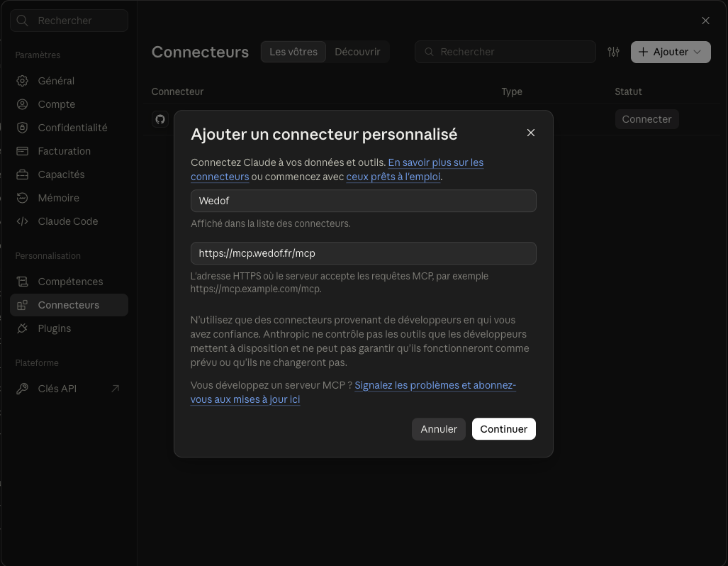Click the Connecteurs sidebar icon
This screenshot has height=566, width=728.
tap(22, 305)
